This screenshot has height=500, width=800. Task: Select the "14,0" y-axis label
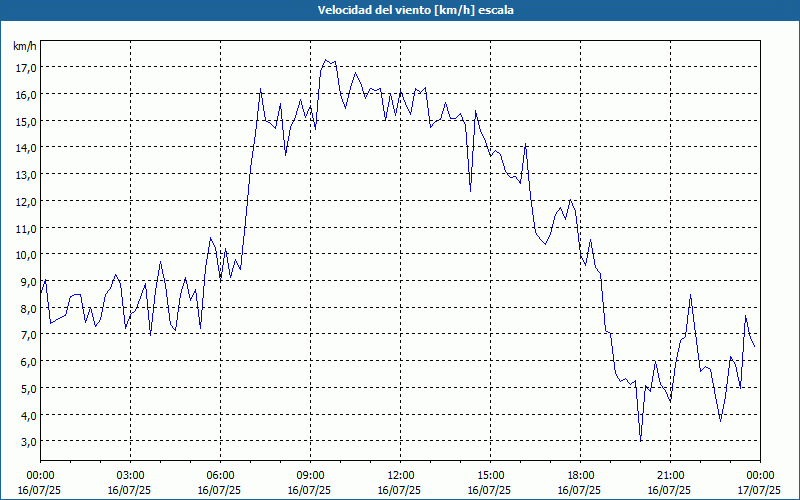click(x=25, y=147)
